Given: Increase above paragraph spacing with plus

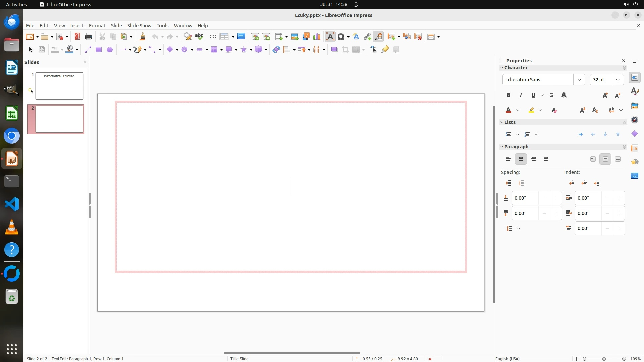Looking at the screenshot, I should click(556, 198).
